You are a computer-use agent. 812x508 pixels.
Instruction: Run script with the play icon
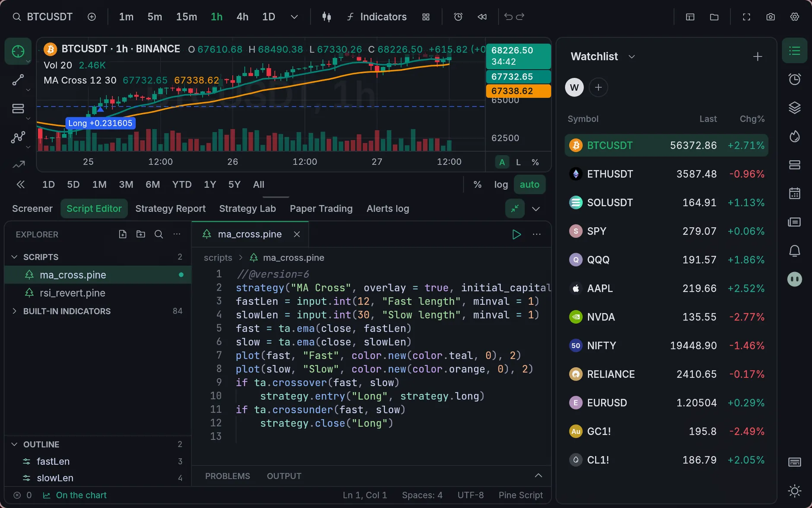(x=516, y=234)
